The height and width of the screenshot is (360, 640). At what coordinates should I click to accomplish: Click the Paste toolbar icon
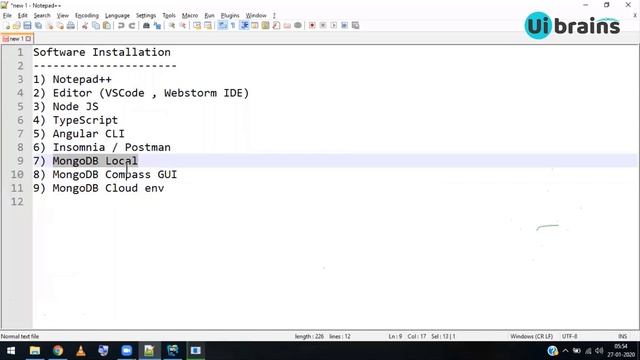coord(107,25)
